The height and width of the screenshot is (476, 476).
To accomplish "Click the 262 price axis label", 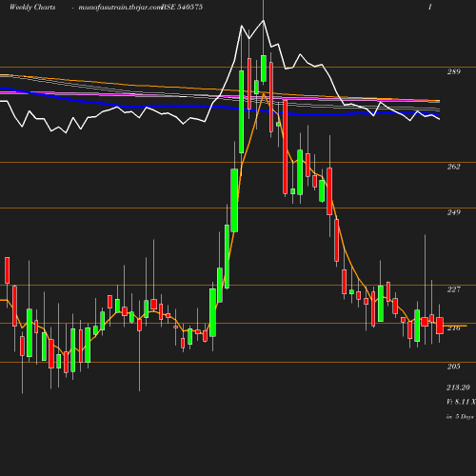I will coord(453,167).
